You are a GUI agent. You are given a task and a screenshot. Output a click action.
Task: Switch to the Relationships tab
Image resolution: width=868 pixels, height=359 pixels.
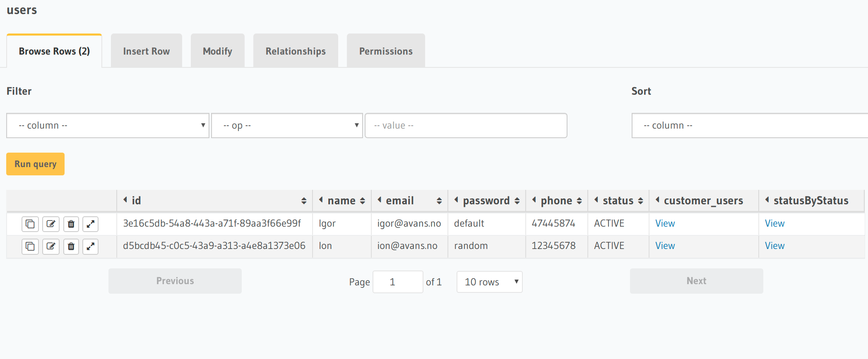(295, 50)
